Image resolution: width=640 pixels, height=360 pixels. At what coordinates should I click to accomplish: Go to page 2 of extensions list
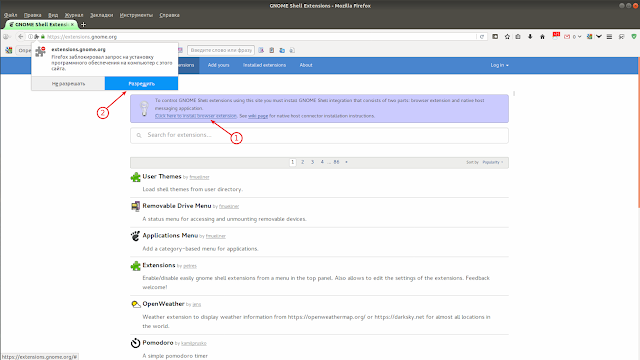pyautogui.click(x=302, y=162)
